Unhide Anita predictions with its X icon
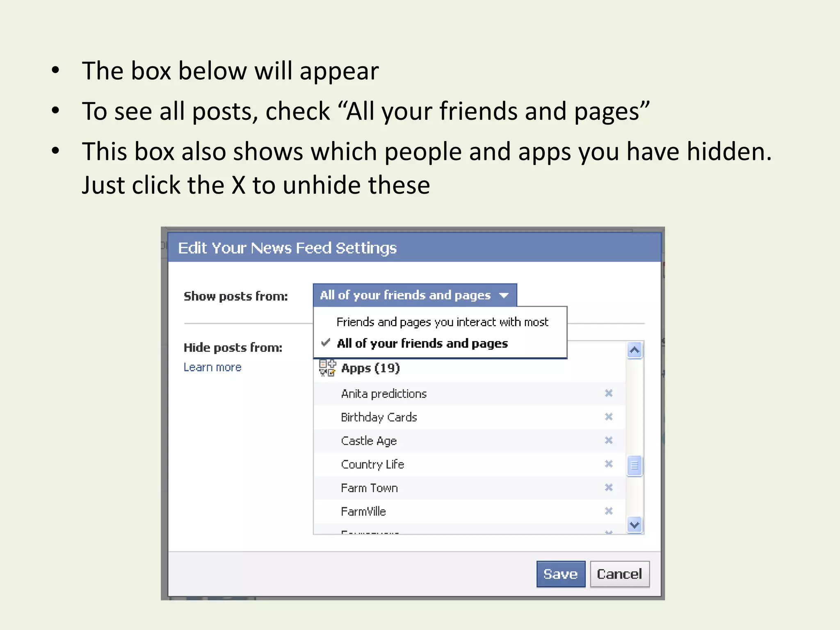The image size is (840, 630). 609,393
